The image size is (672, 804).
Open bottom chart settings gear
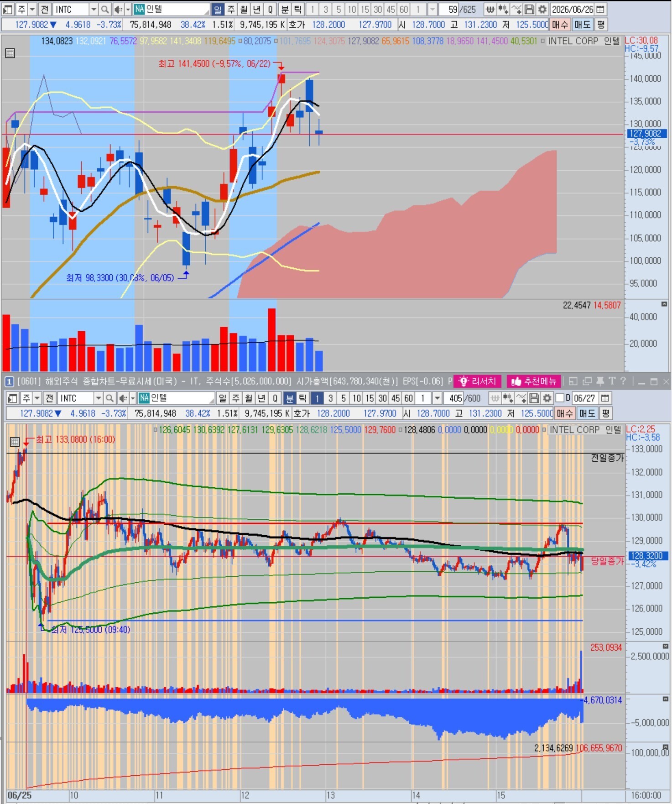tap(547, 398)
